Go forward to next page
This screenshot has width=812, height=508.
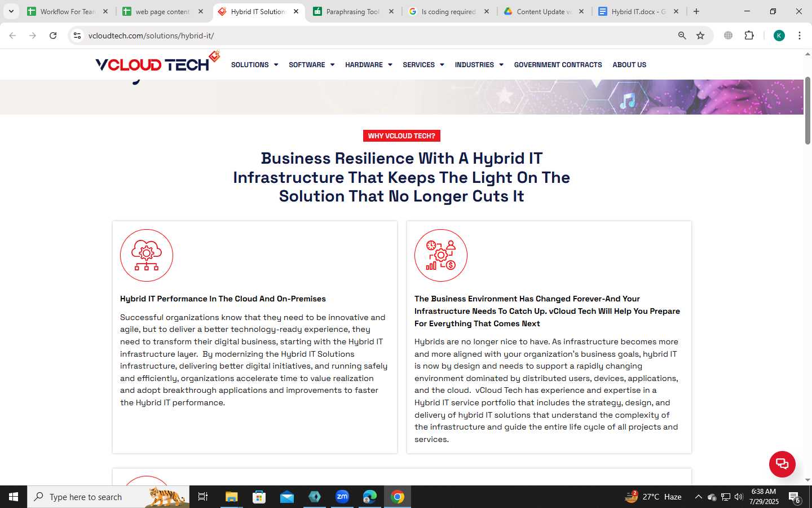33,36
